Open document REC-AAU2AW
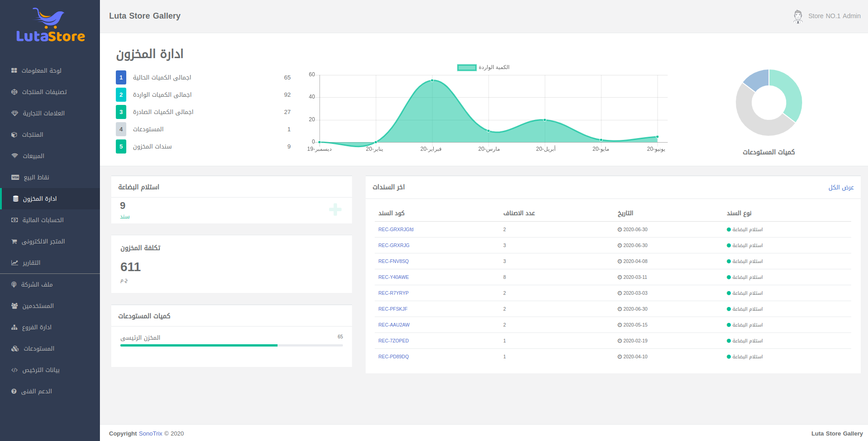 (394, 325)
